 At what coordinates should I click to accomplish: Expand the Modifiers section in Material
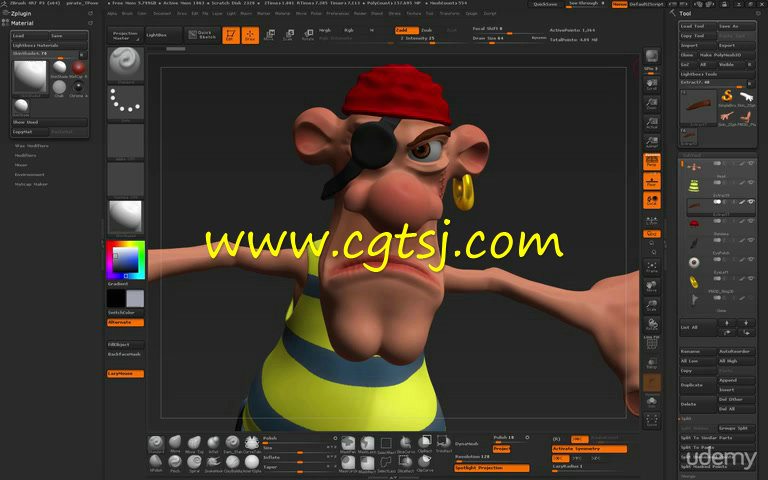[25, 155]
